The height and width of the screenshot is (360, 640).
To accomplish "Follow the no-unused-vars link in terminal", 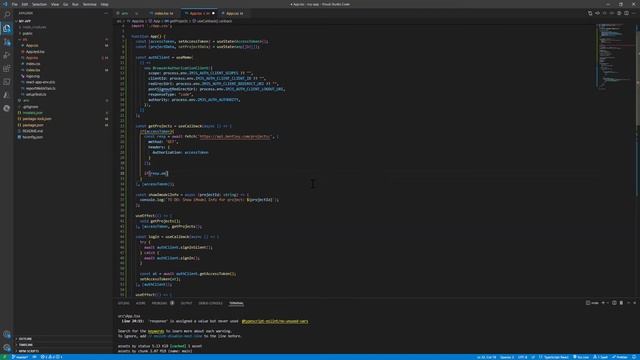I will [275, 321].
